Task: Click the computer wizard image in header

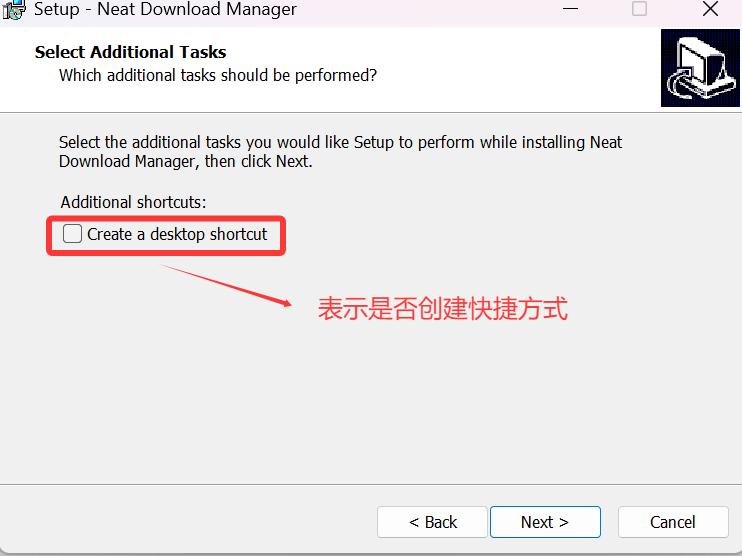Action: point(699,68)
